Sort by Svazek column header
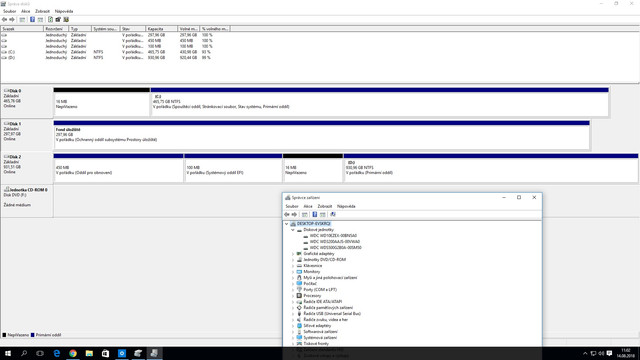This screenshot has width=640, height=360. (22, 29)
